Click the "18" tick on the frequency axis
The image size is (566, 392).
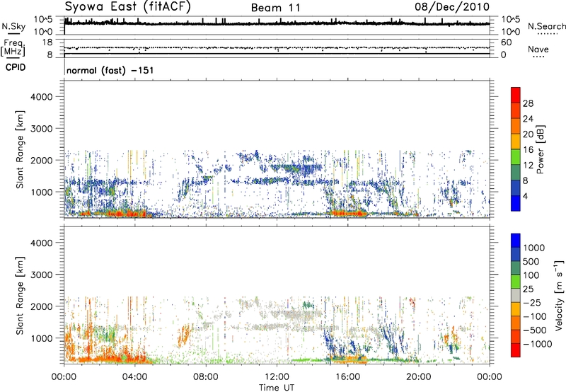[x=47, y=42]
